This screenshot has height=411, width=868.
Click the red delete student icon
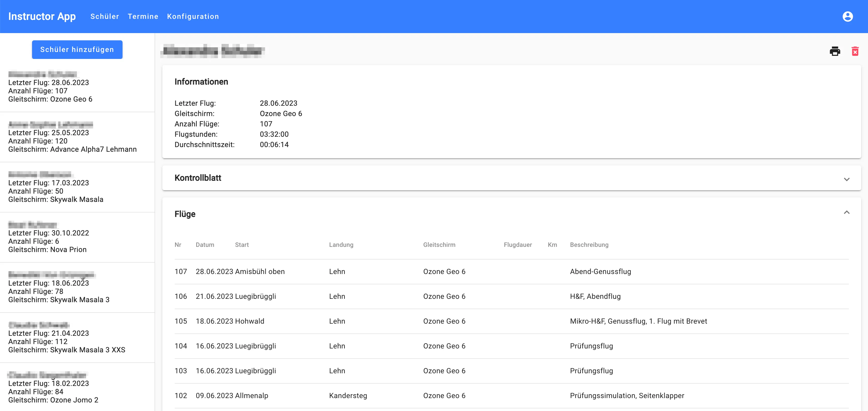point(855,51)
